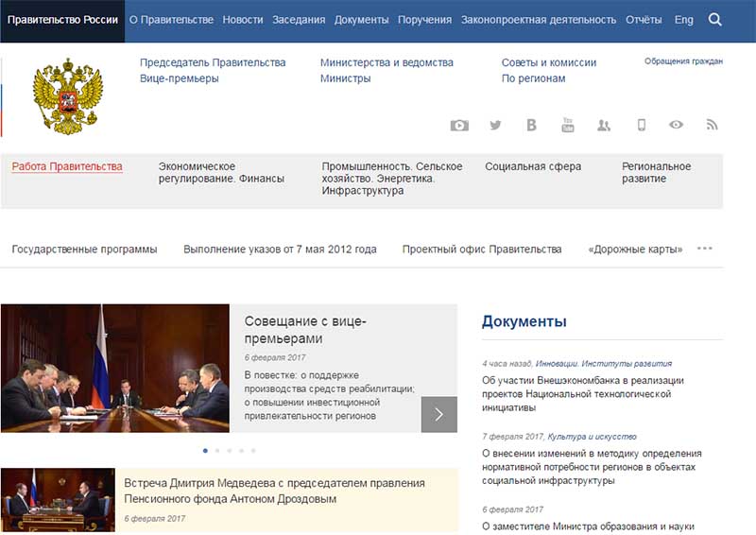756x535 pixels.
Task: Open О внесении изменений в методику document
Action: tap(592, 467)
